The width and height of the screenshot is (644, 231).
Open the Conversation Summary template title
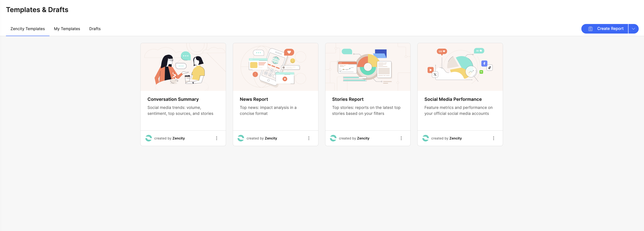point(173,99)
